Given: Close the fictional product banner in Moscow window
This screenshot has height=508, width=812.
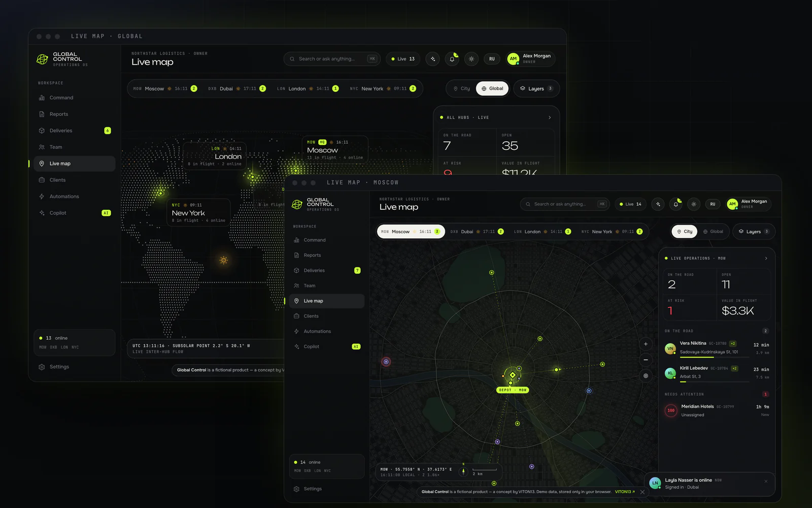Looking at the screenshot, I should pyautogui.click(x=642, y=492).
